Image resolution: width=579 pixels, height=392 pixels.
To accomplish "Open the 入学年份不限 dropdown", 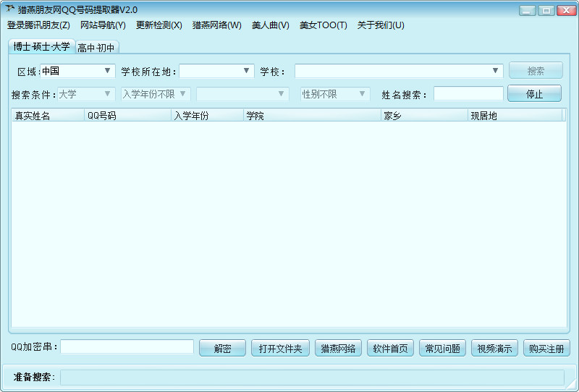I will pyautogui.click(x=156, y=94).
